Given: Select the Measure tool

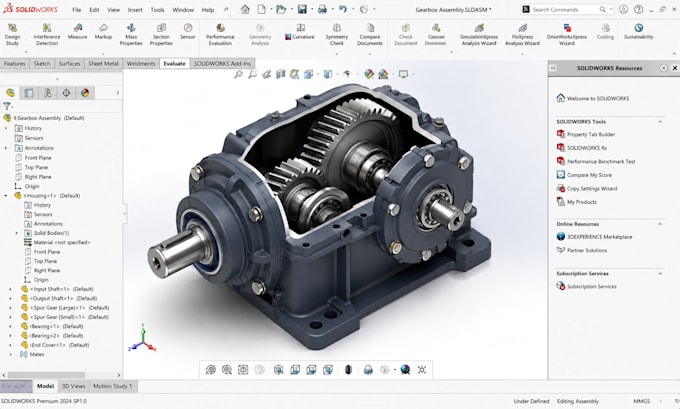Looking at the screenshot, I should (78, 32).
